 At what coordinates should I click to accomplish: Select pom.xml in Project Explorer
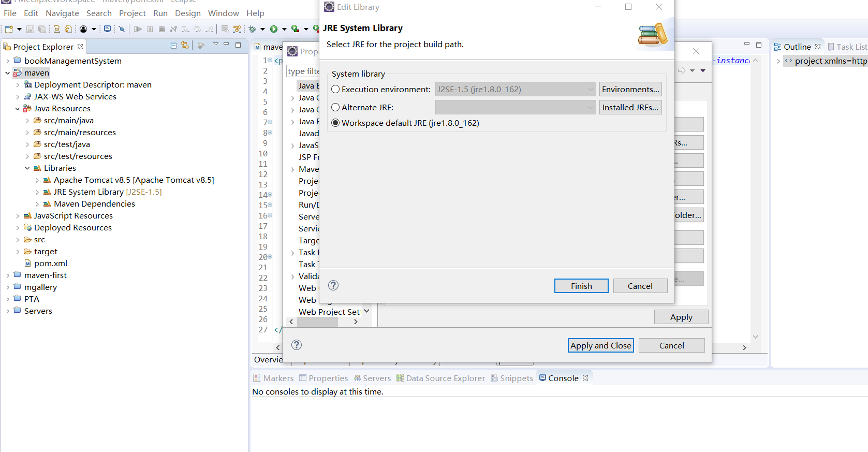(x=46, y=263)
